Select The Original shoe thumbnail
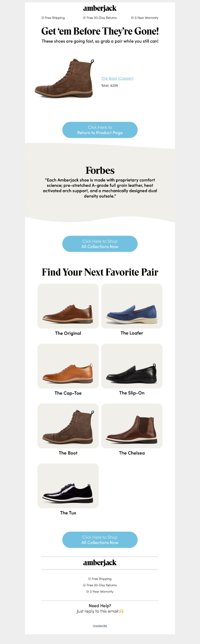The height and width of the screenshot is (644, 200). point(68,306)
